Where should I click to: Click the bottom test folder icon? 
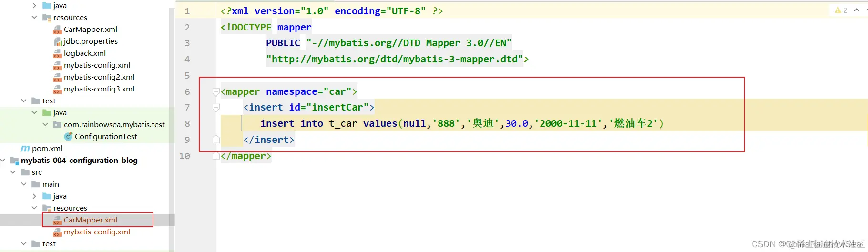(36, 244)
